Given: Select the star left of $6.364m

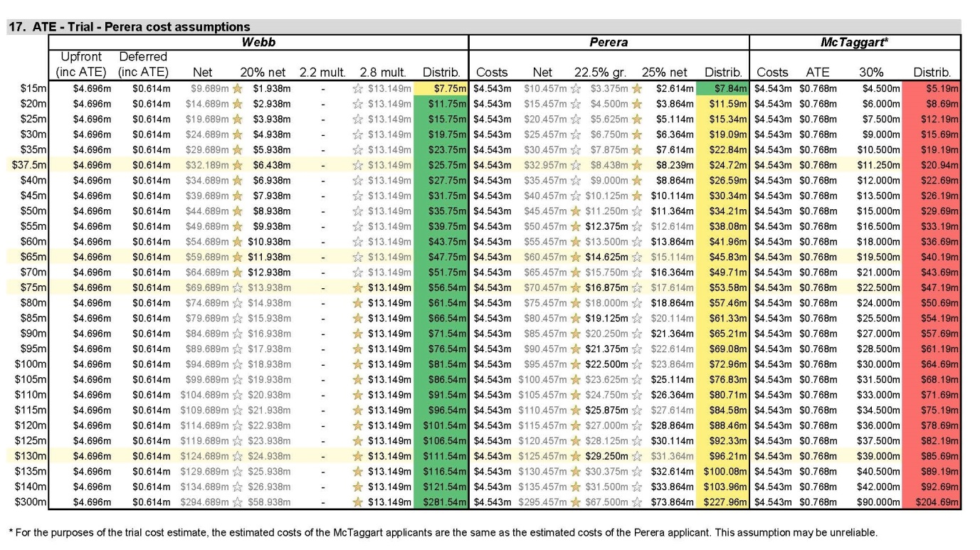Looking at the screenshot, I should [x=636, y=135].
